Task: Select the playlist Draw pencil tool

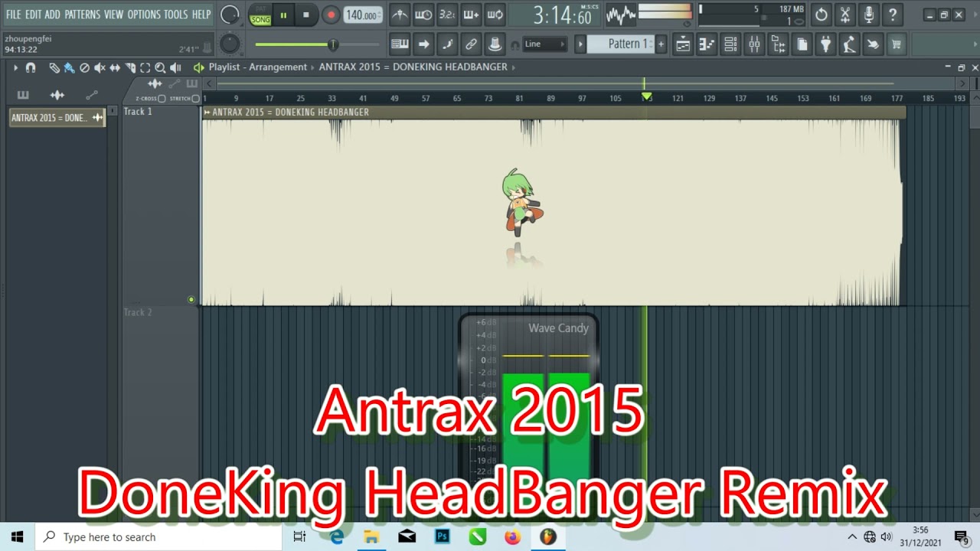Action: pos(54,67)
